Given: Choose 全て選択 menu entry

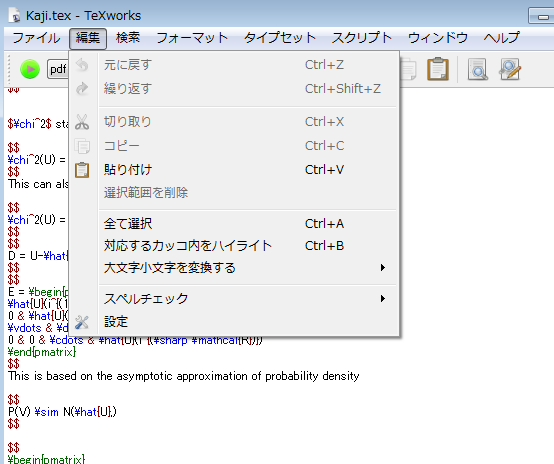Looking at the screenshot, I should [x=234, y=224].
